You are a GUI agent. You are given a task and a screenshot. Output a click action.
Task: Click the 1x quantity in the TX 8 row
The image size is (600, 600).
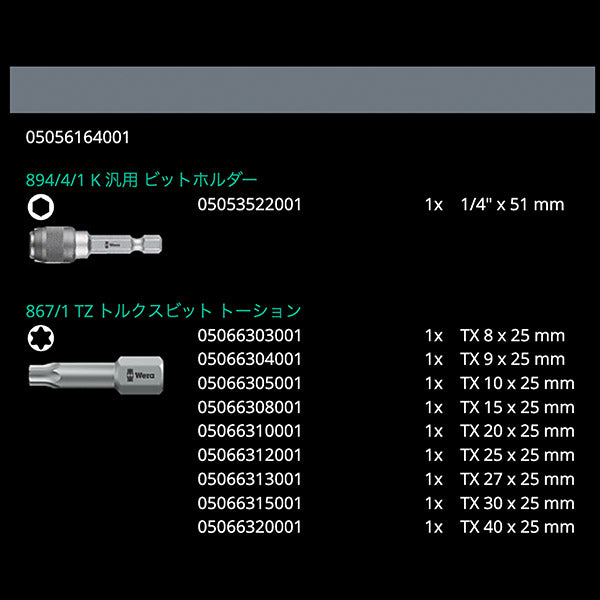tap(434, 336)
